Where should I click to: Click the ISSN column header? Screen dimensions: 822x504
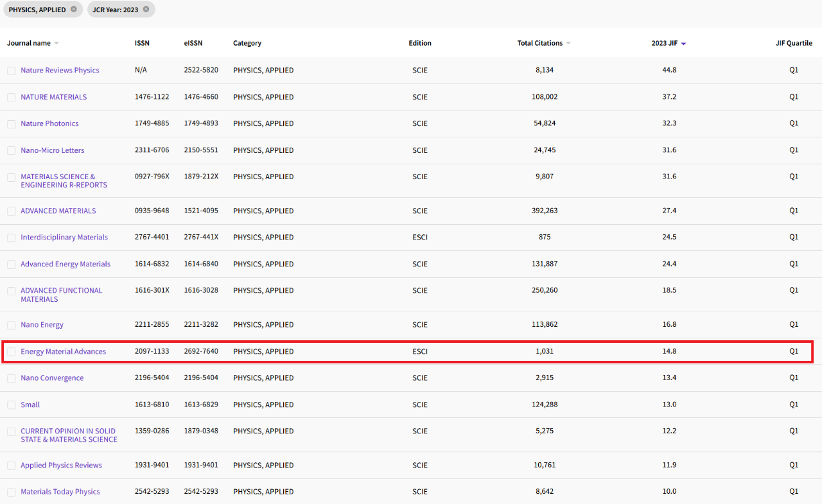click(x=142, y=43)
